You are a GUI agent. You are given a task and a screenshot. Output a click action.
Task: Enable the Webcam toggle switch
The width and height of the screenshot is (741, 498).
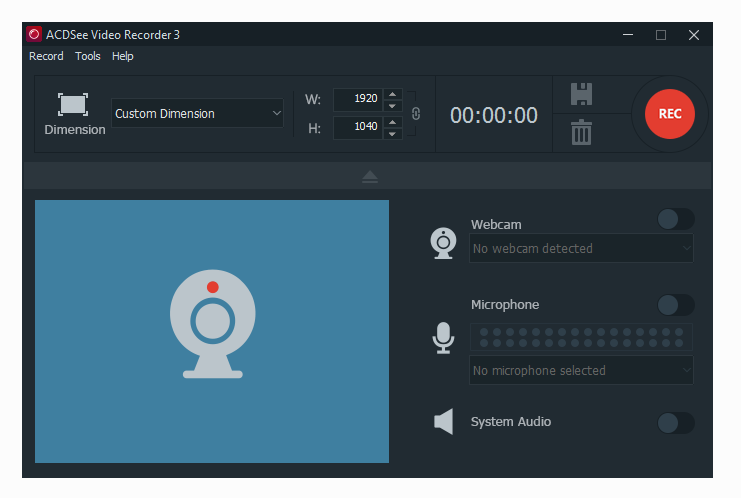coord(676,219)
